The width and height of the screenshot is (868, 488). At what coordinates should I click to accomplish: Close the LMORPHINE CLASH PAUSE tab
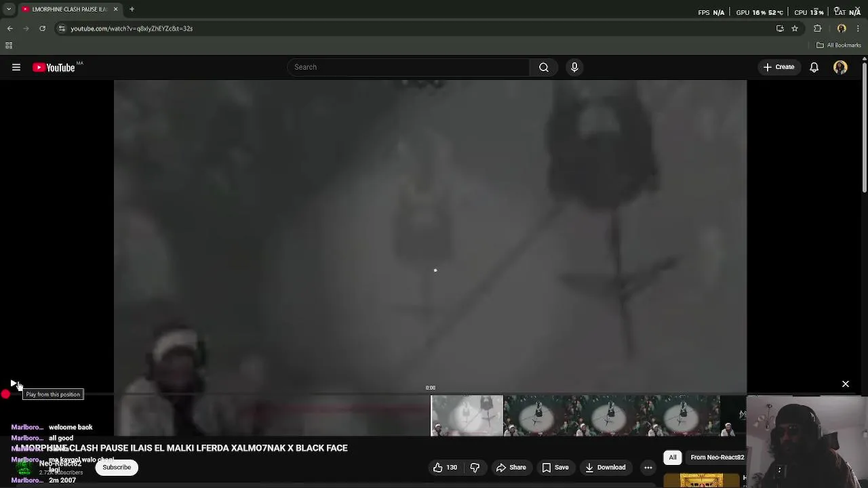click(x=115, y=9)
